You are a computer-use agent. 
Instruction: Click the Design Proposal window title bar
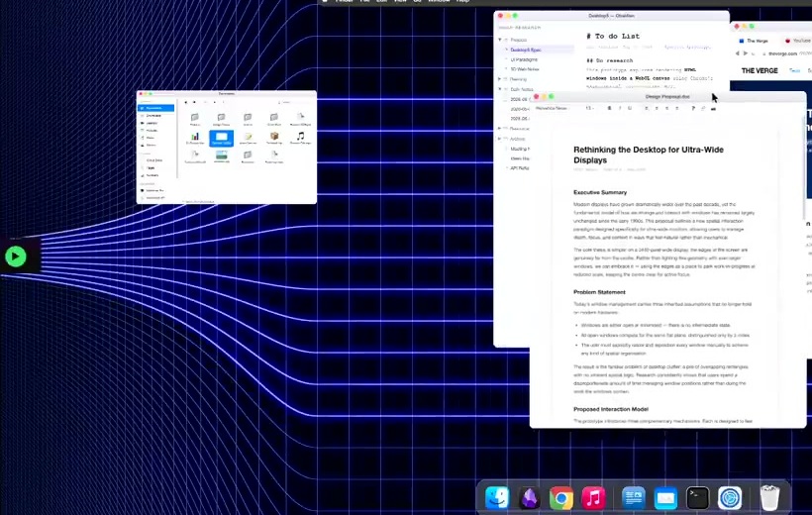[667, 96]
